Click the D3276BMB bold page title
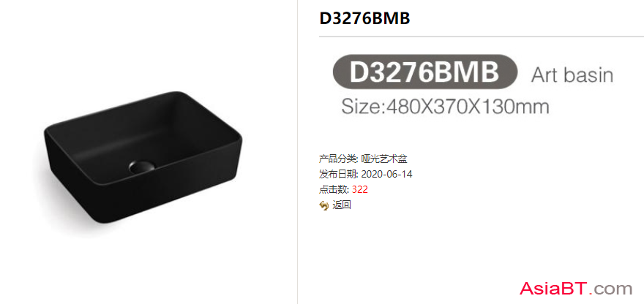This screenshot has width=644, height=304. pyautogui.click(x=364, y=18)
